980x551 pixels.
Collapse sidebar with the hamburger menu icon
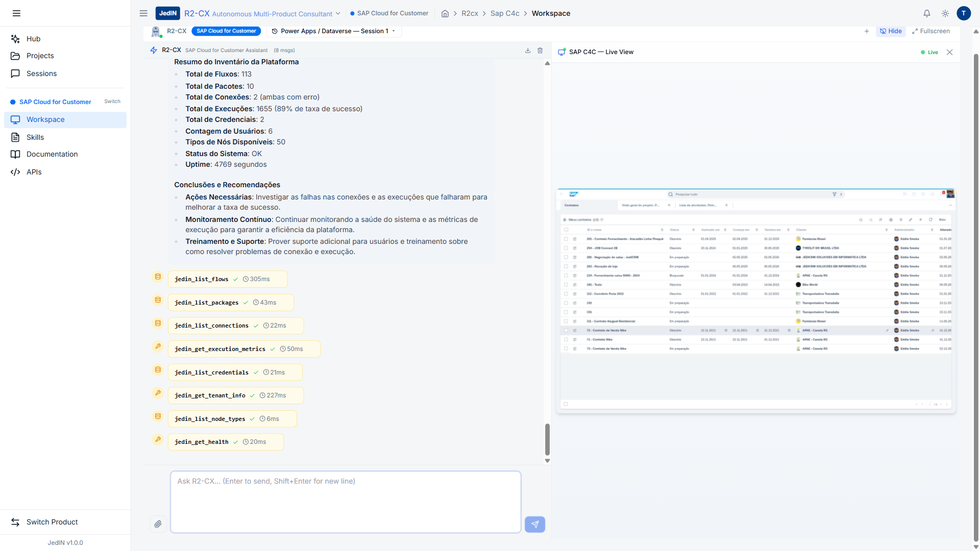(x=16, y=13)
